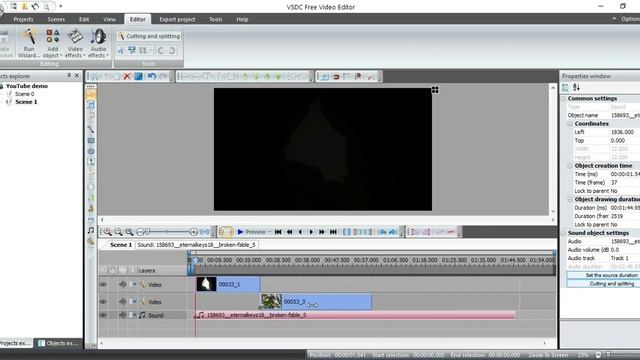Open the View ribbon tab
Viewport: 640px width, 360px height.
pos(109,19)
